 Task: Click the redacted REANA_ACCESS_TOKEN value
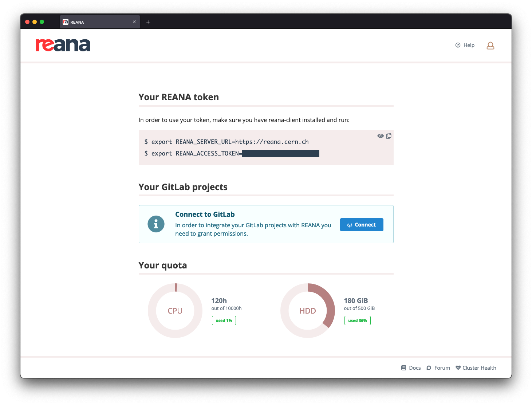point(281,153)
